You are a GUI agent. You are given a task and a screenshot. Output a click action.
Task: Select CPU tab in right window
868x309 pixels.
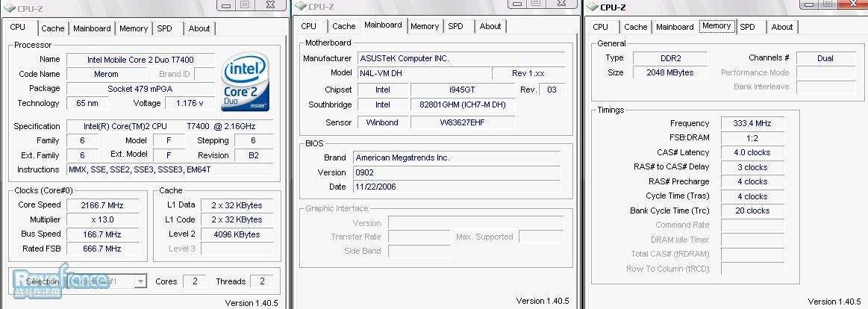click(601, 27)
